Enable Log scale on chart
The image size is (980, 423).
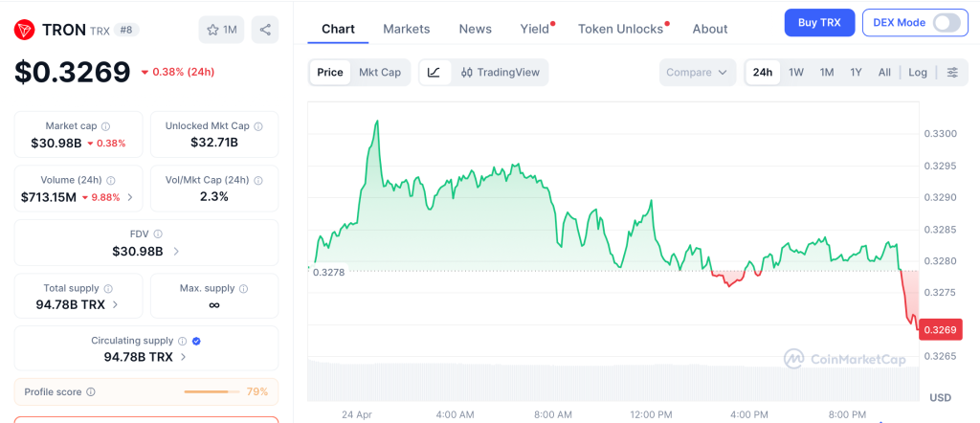click(918, 72)
